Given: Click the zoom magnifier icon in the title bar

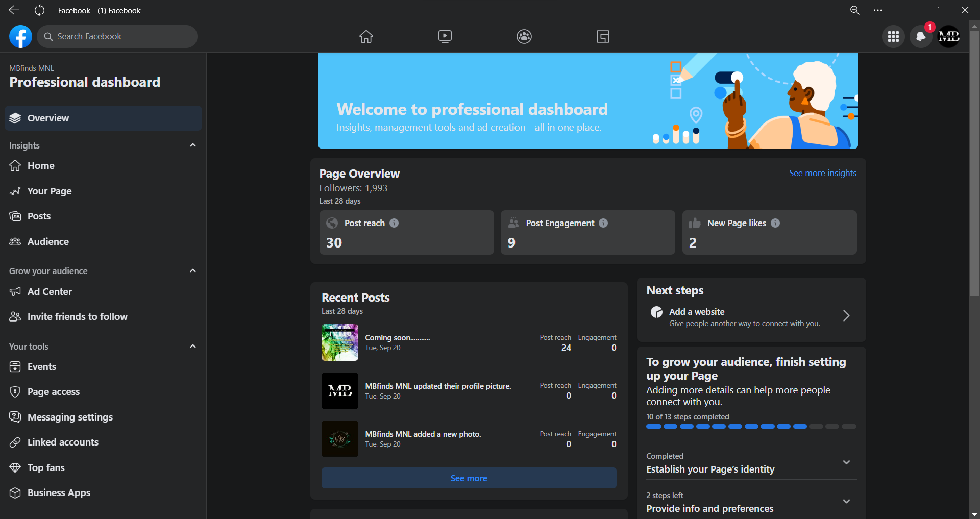Looking at the screenshot, I should pyautogui.click(x=854, y=10).
